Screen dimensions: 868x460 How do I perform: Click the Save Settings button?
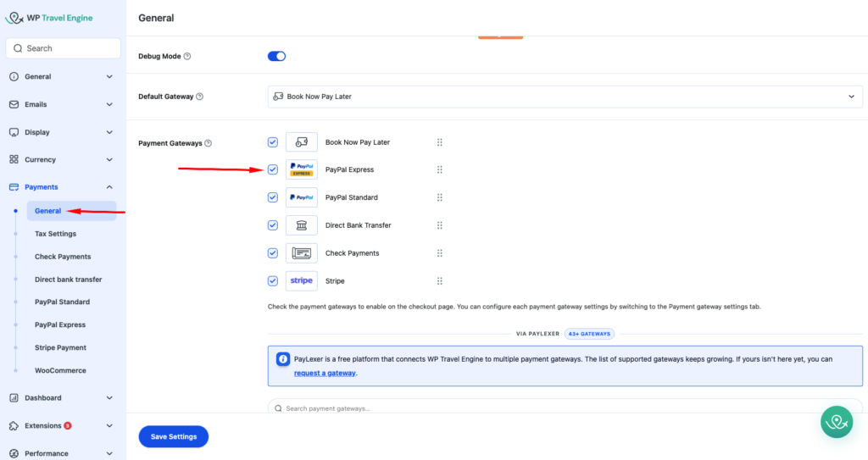pos(173,437)
